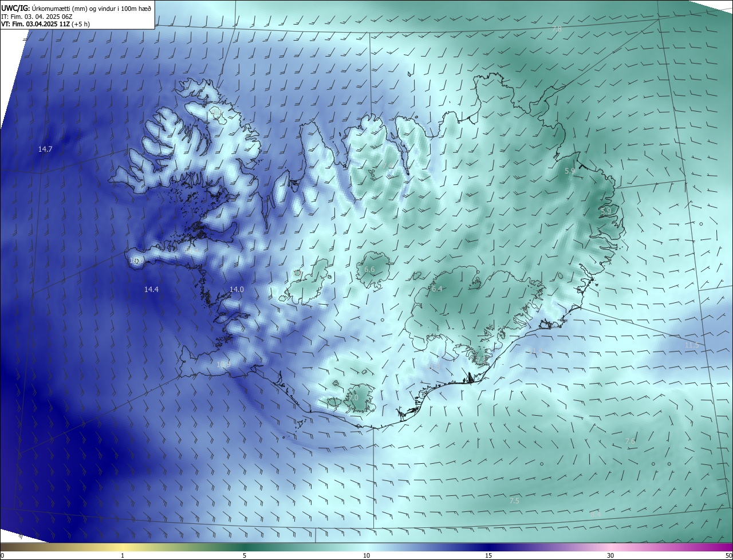The height and width of the screenshot is (560, 733).
Task: Click the 14.4 value label on the map
Action: (151, 290)
